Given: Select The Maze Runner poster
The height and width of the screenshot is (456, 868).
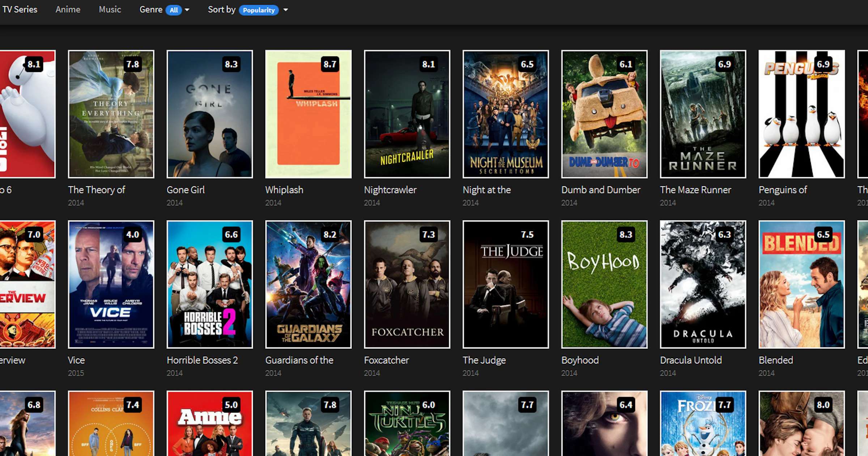Looking at the screenshot, I should pyautogui.click(x=703, y=114).
